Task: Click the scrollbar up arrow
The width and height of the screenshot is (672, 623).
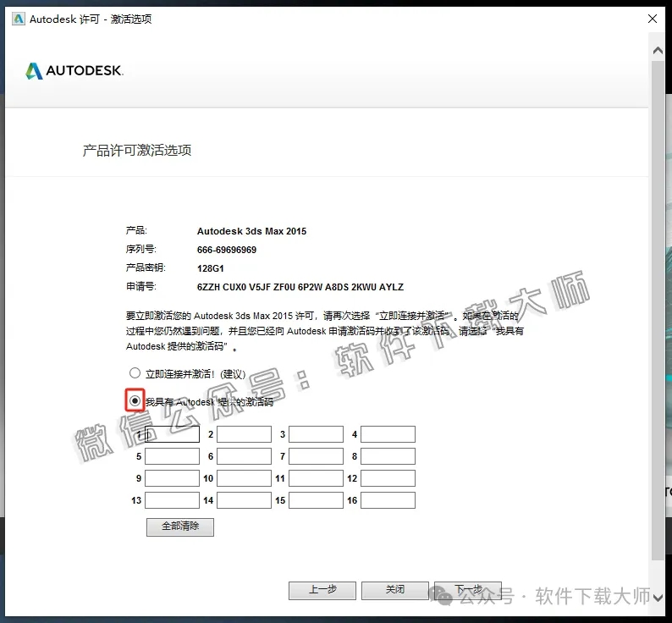Action: [x=658, y=51]
